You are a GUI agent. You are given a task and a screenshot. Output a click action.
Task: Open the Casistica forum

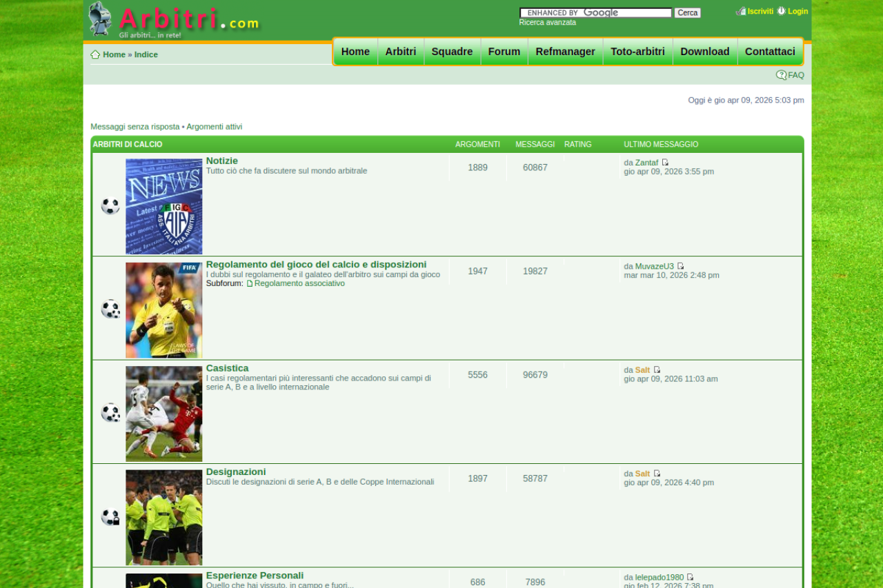[228, 368]
